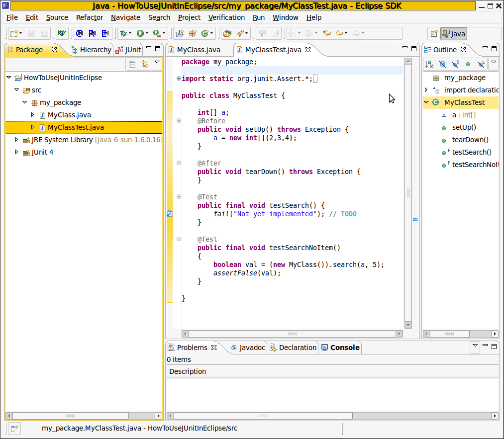The height and width of the screenshot is (439, 504).
Task: Select testSearch() in the Outline
Action: [472, 152]
